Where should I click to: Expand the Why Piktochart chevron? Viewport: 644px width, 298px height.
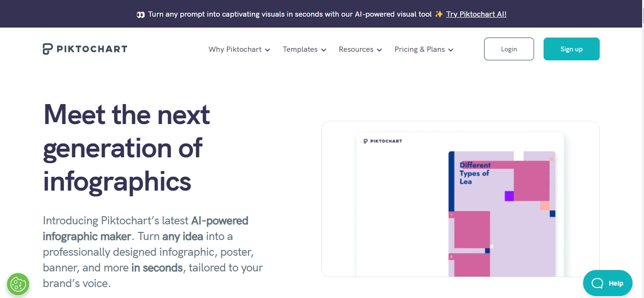268,50
